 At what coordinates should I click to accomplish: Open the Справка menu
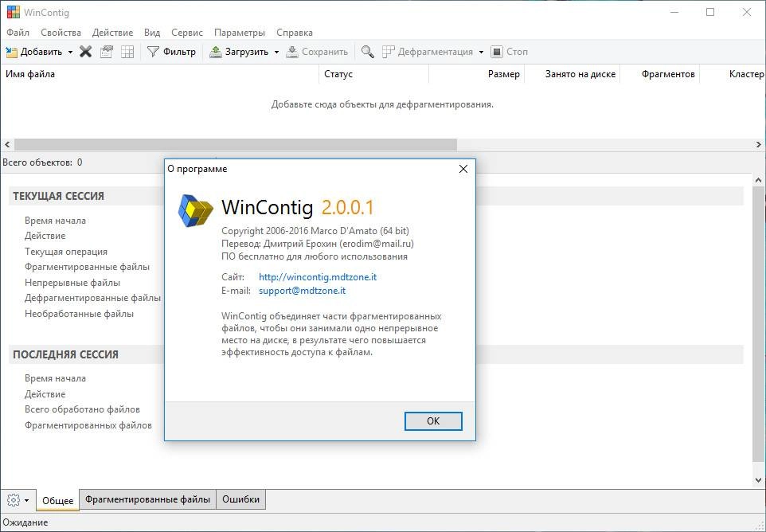(x=295, y=33)
